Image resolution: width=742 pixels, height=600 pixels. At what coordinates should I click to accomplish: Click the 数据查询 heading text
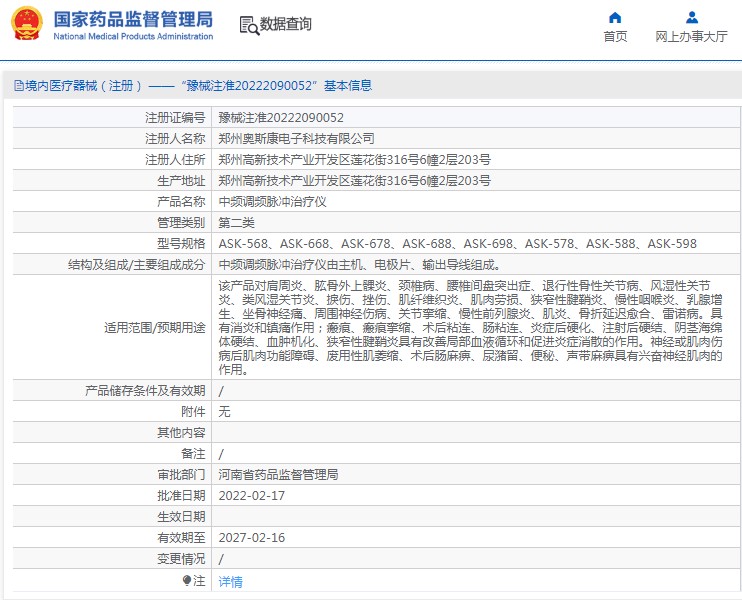tap(285, 24)
